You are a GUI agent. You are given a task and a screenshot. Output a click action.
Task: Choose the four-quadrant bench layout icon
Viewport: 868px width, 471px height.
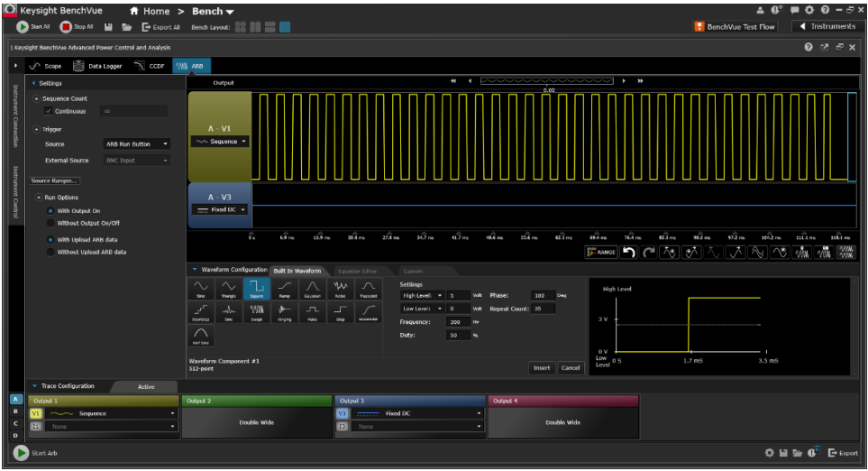(x=241, y=26)
